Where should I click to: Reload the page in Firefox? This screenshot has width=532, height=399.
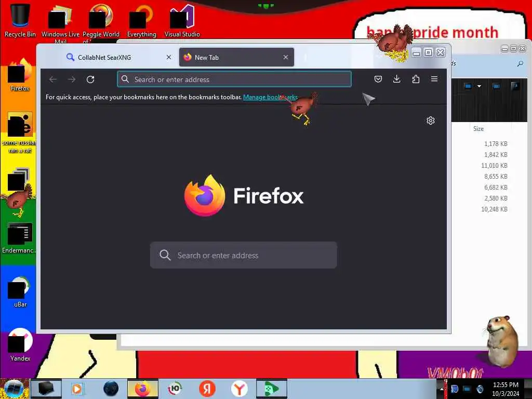[90, 79]
